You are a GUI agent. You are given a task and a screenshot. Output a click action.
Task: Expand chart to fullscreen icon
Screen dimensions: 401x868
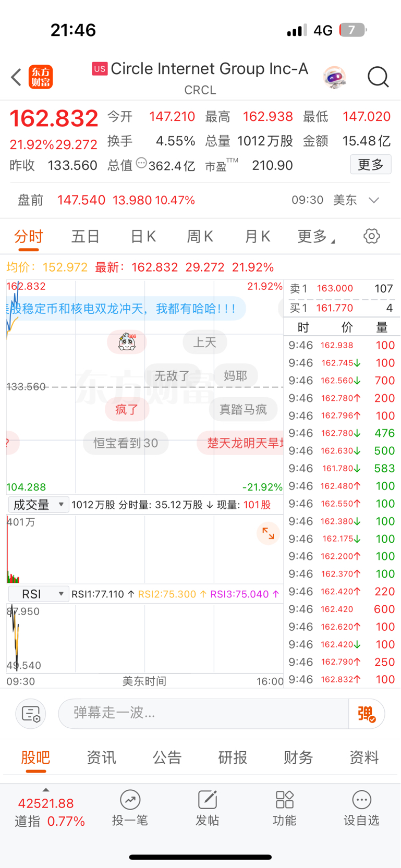[x=268, y=533]
